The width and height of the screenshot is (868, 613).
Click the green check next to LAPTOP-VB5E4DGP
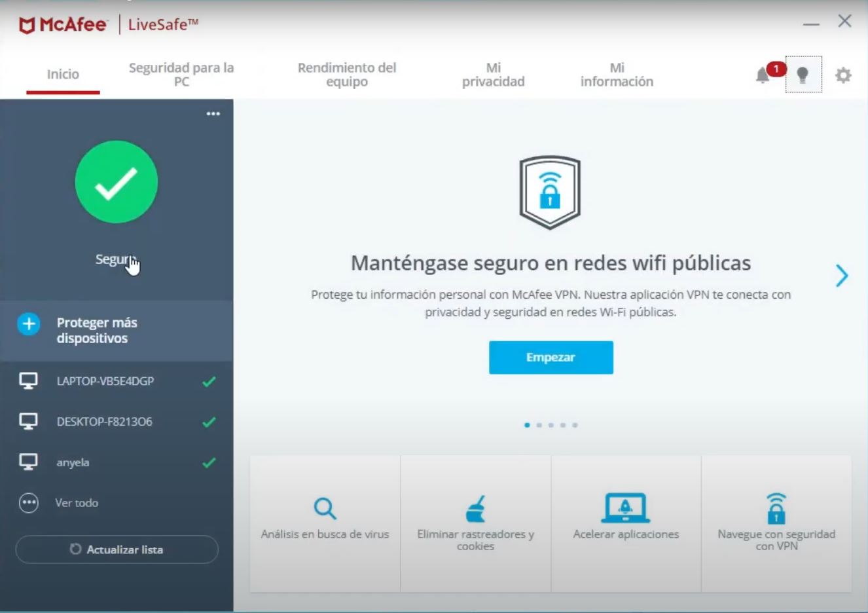pyautogui.click(x=209, y=381)
